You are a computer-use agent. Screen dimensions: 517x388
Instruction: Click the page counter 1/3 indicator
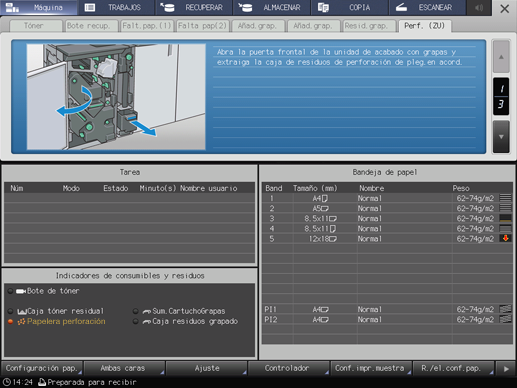coord(501,97)
